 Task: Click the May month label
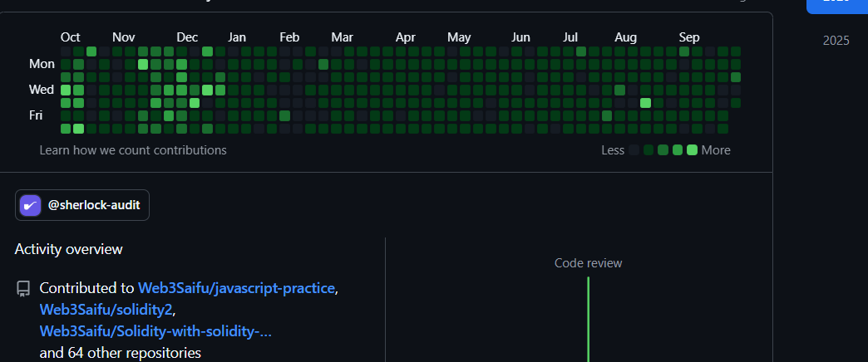(459, 37)
